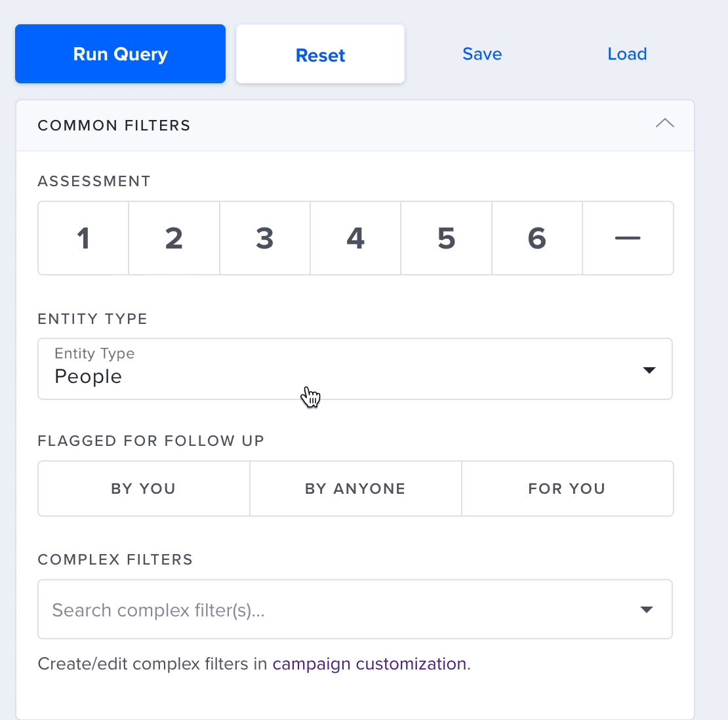Open the campaign customization link
Screen dimensions: 728x720
coord(369,664)
